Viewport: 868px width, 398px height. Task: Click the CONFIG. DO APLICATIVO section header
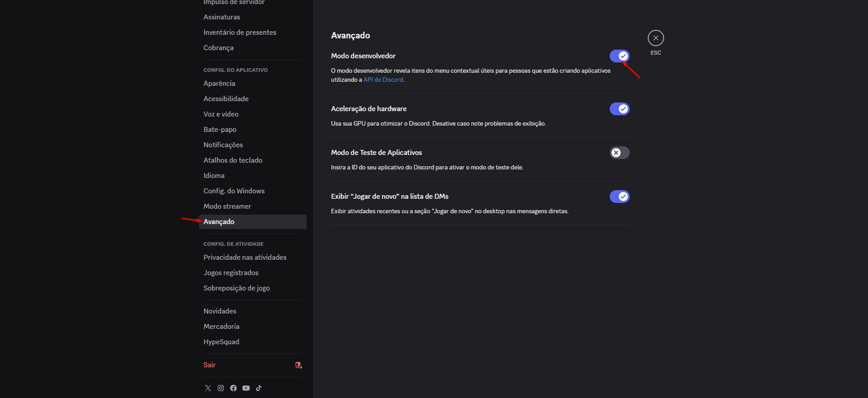pos(236,70)
